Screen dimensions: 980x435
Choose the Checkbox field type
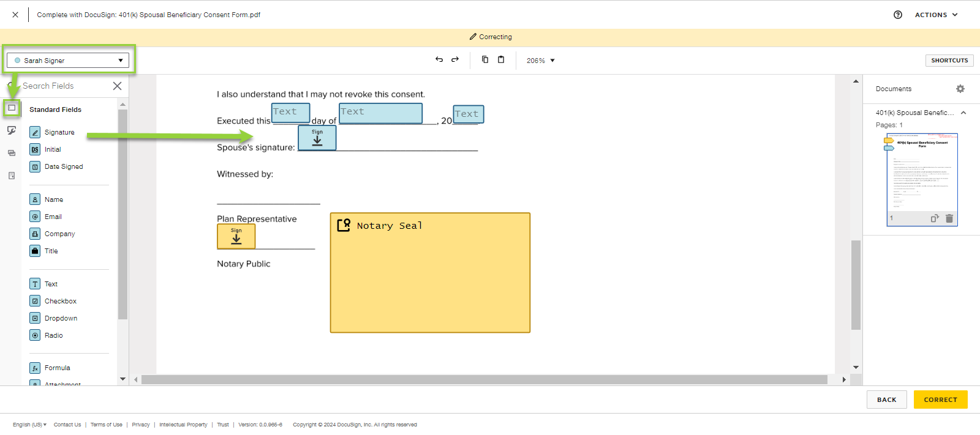coord(60,301)
